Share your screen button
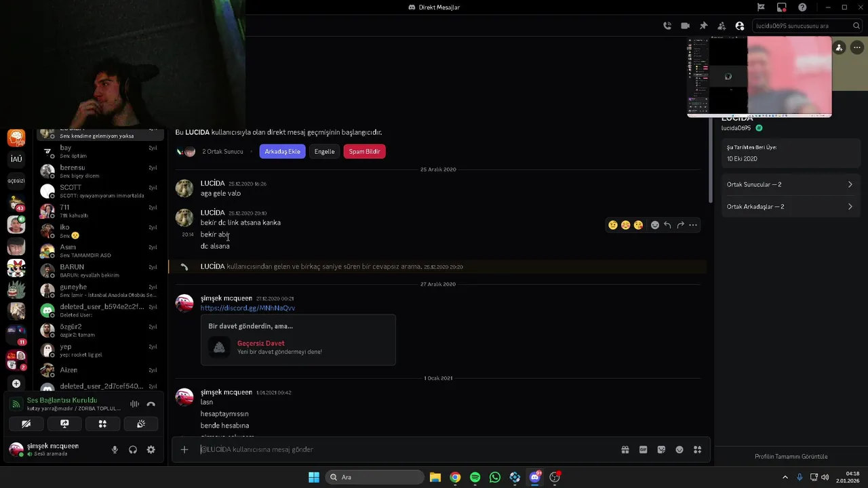 64,424
